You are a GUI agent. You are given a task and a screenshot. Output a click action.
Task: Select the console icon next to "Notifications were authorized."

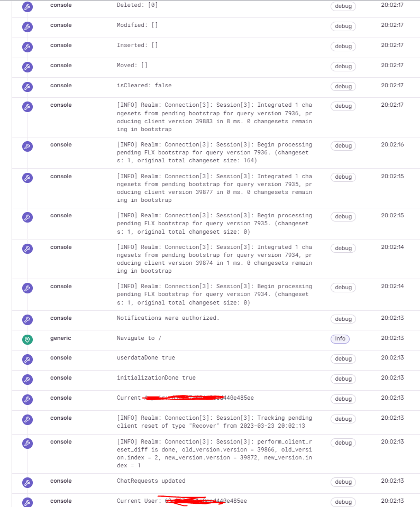point(27,319)
